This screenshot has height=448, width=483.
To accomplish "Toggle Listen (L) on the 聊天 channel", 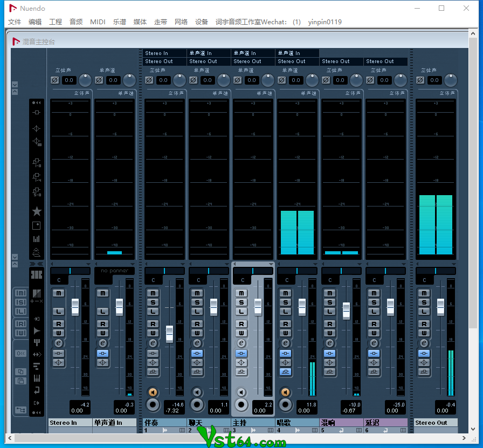I will pyautogui.click(x=197, y=312).
